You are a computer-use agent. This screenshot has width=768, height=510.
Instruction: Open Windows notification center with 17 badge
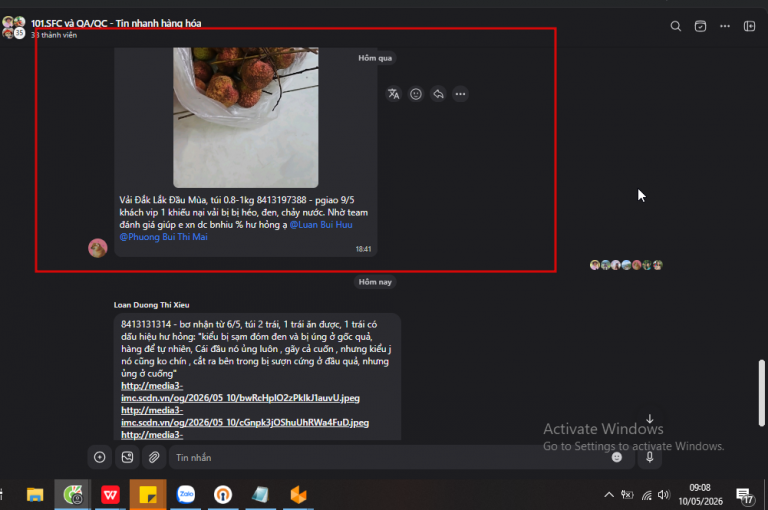[745, 496]
